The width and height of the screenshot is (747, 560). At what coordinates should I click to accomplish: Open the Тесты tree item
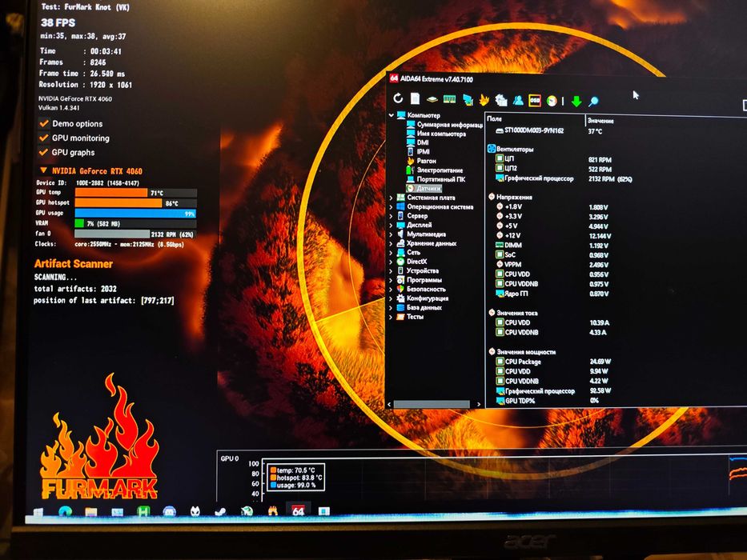415,317
